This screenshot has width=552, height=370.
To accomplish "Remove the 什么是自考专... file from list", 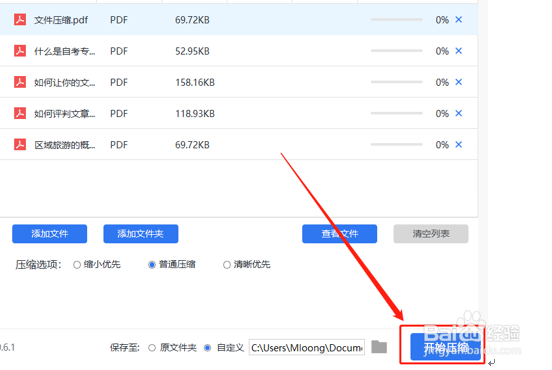I will (458, 51).
